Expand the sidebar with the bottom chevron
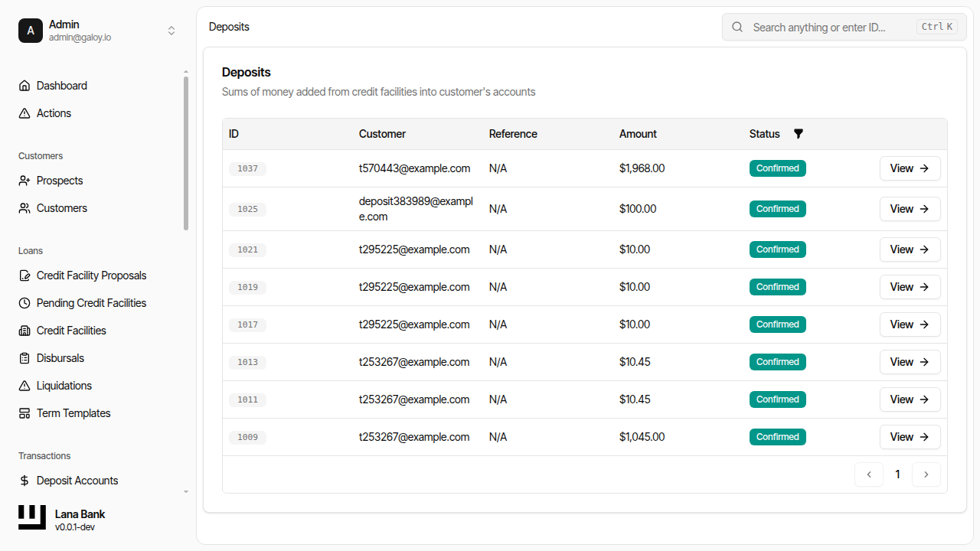Viewport: 980px width, 551px height. tap(185, 491)
